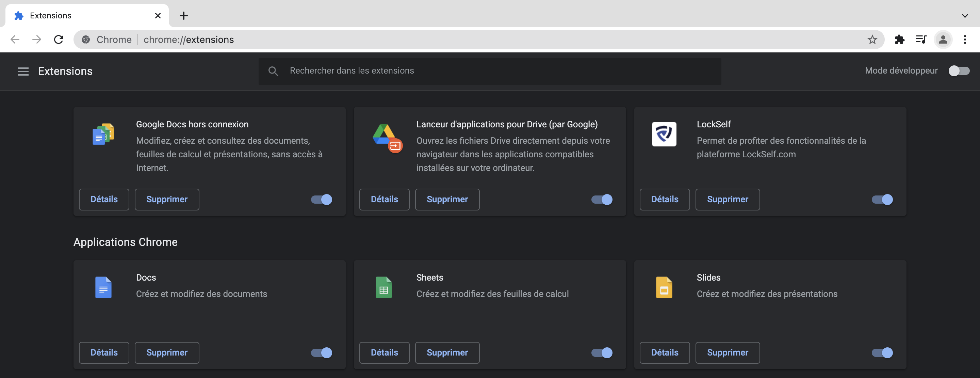Image resolution: width=980 pixels, height=378 pixels.
Task: Click the Drive app launcher icon
Action: (x=387, y=138)
